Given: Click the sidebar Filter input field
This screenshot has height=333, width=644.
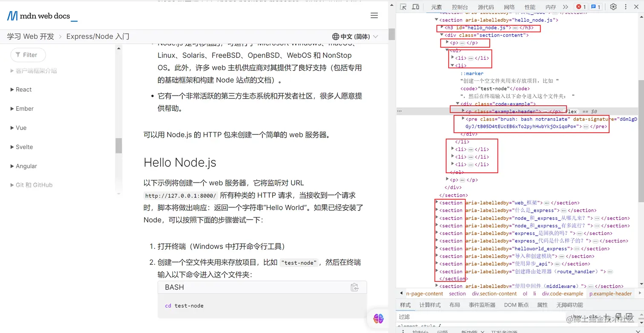Looking at the screenshot, I should click(x=28, y=55).
